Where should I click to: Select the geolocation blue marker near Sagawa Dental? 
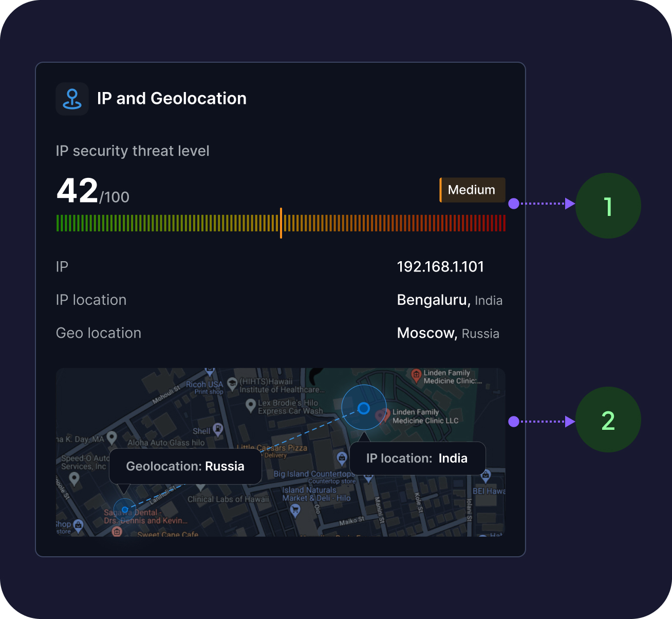(124, 509)
